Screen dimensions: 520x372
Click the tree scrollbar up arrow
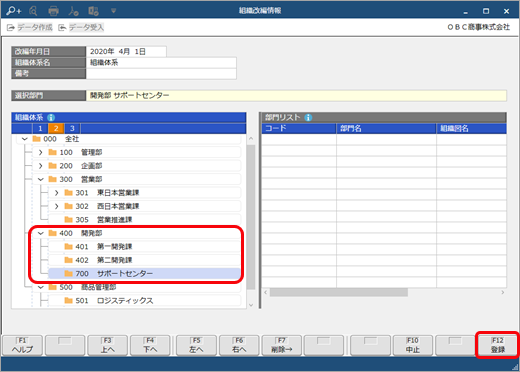251,138
